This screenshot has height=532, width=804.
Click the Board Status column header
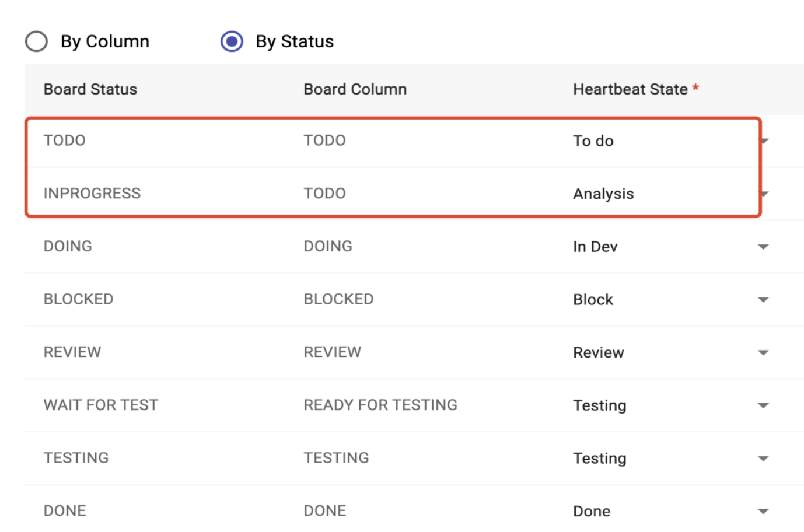point(90,89)
